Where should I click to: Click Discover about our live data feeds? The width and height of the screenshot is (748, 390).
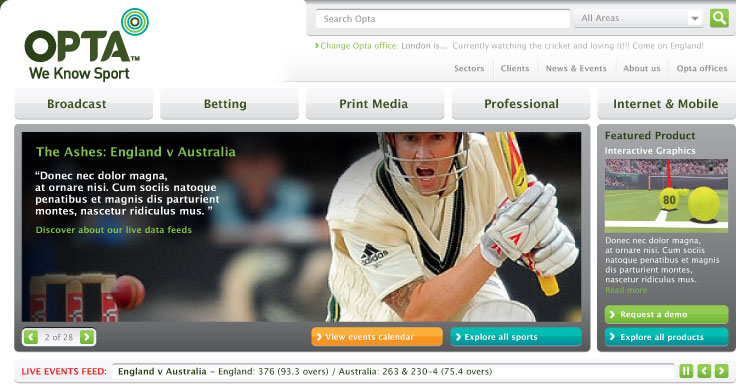[114, 230]
